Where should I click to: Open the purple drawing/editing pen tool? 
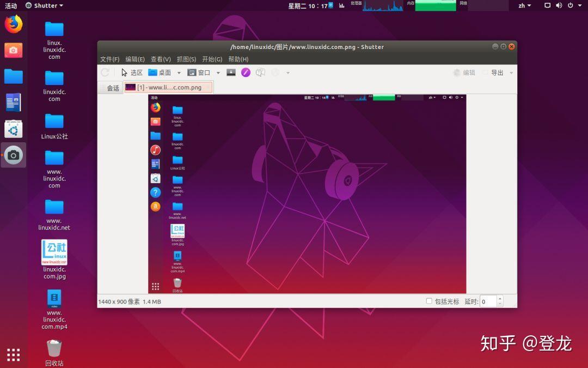[x=246, y=73]
